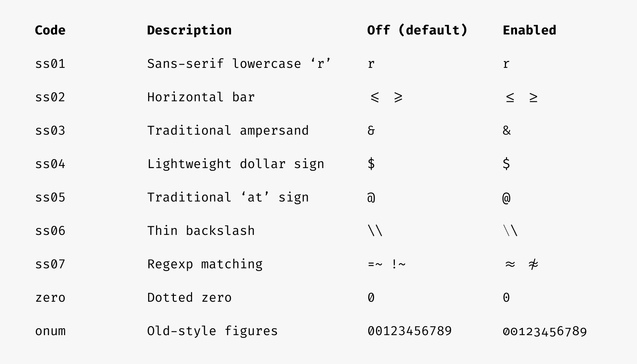The image size is (637, 364).
Task: Click the 'Horizontal bar' description
Action: tap(201, 97)
